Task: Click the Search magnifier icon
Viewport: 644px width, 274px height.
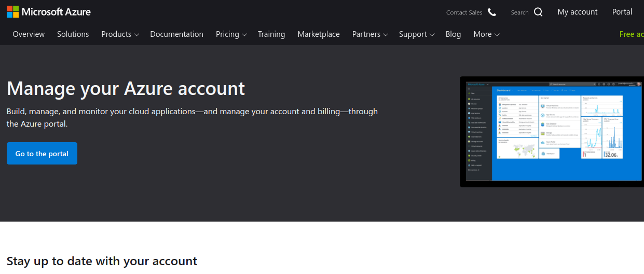Action: [538, 12]
